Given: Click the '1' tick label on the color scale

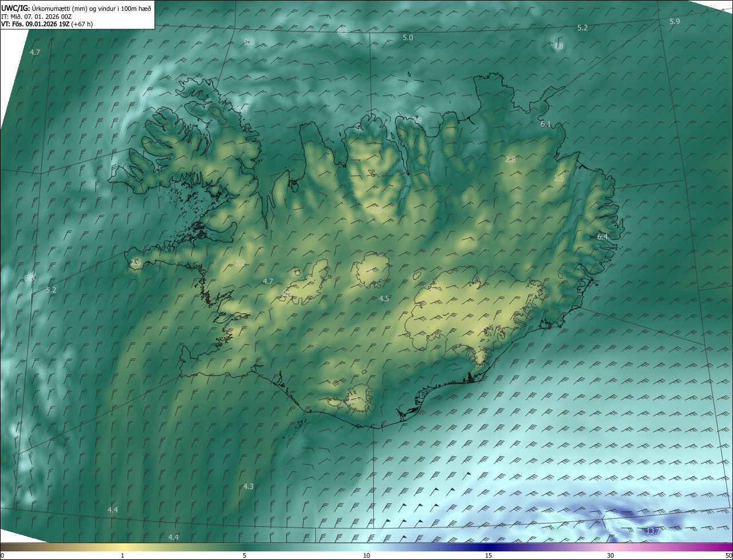Looking at the screenshot, I should pyautogui.click(x=123, y=555).
